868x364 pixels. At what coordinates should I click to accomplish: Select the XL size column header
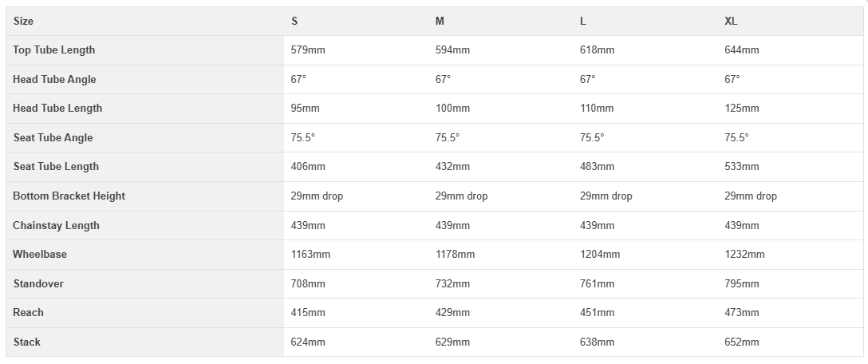pyautogui.click(x=731, y=21)
